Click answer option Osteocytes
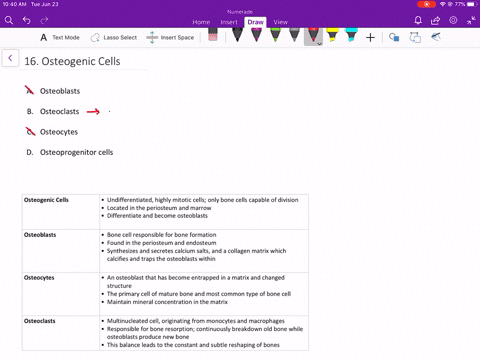The image size is (480, 360). click(x=59, y=132)
